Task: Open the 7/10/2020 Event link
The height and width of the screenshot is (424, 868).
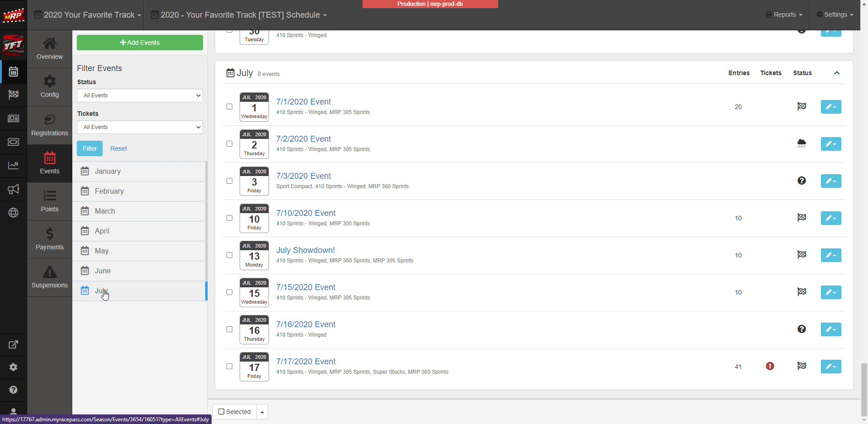Action: coord(306,213)
